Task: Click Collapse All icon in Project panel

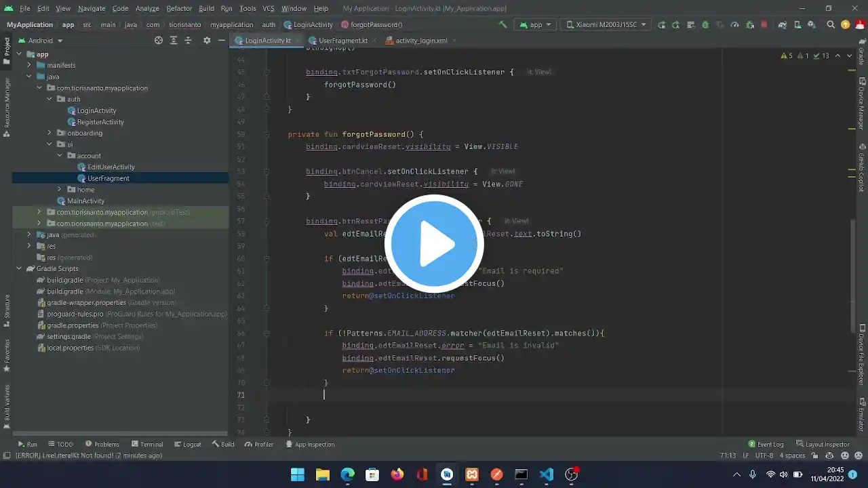Action: (x=189, y=41)
